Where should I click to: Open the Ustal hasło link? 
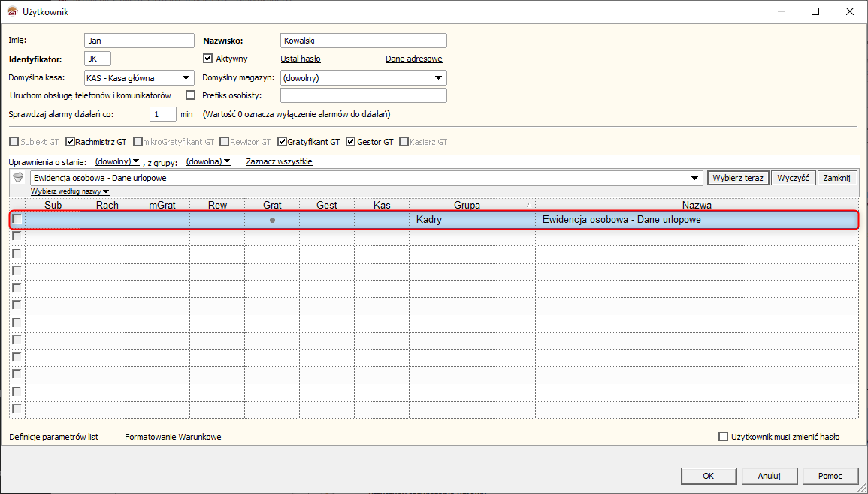pyautogui.click(x=301, y=58)
